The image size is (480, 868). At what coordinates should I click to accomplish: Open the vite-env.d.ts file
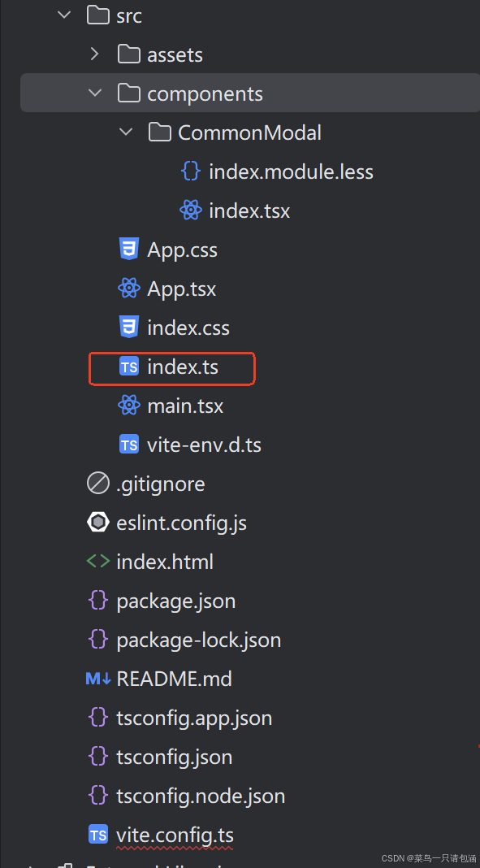pos(204,445)
